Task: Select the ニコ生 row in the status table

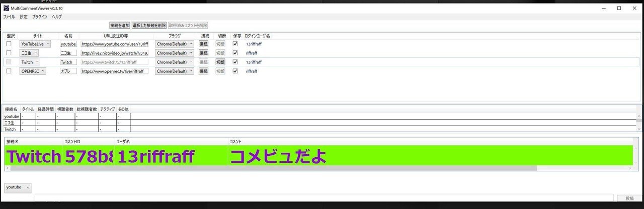Action: tap(320, 123)
